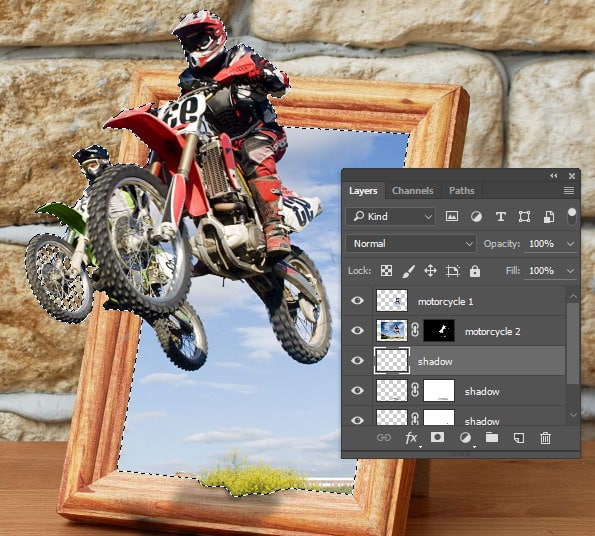Filter layers by pixel image icon
595x536 pixels.
click(x=452, y=217)
